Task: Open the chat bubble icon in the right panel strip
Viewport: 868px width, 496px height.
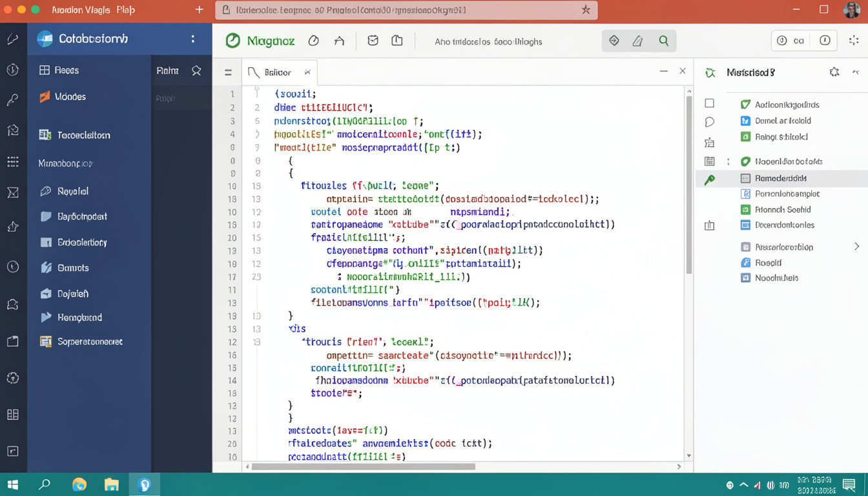Action: [x=709, y=120]
